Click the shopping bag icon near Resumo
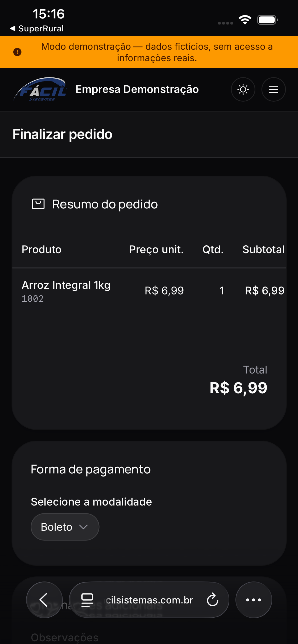 (38, 204)
